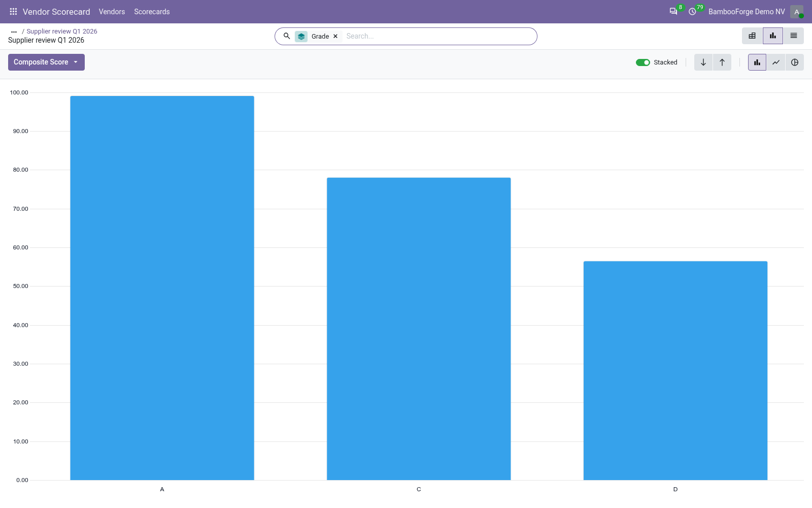The image size is (812, 508).
Task: Sort bars in ascending order
Action: [722, 62]
